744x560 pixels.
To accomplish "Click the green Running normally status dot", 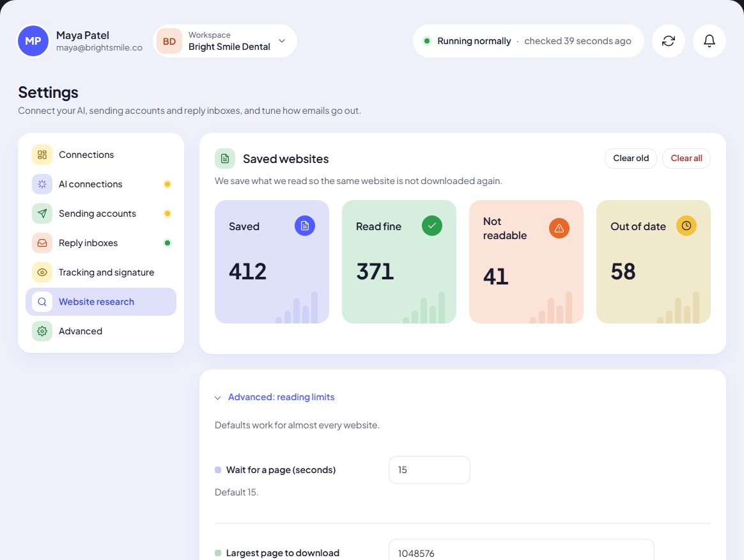I will pyautogui.click(x=427, y=41).
